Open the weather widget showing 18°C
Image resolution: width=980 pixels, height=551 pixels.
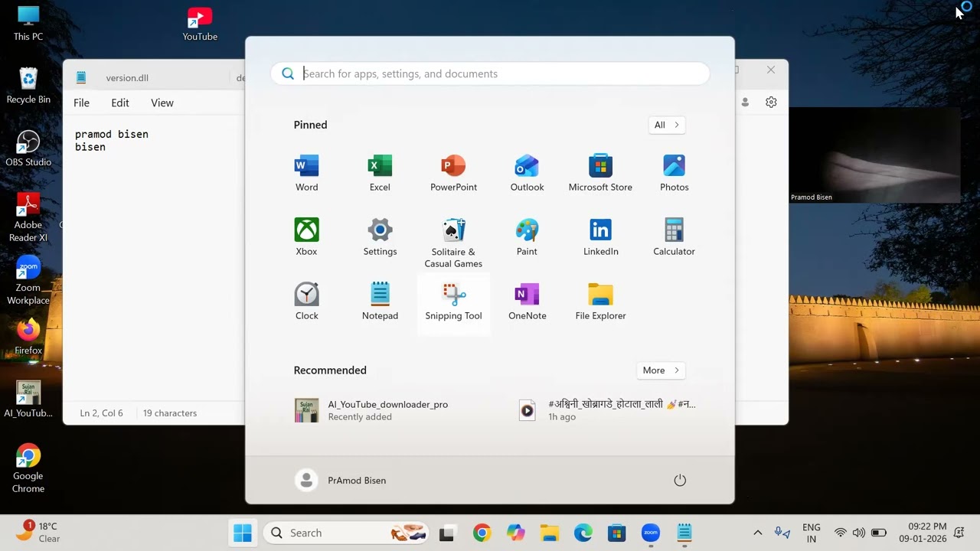click(38, 532)
